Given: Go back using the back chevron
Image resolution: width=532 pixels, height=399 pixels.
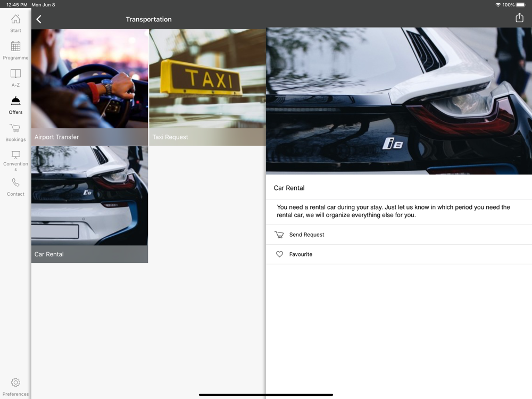Looking at the screenshot, I should (39, 19).
